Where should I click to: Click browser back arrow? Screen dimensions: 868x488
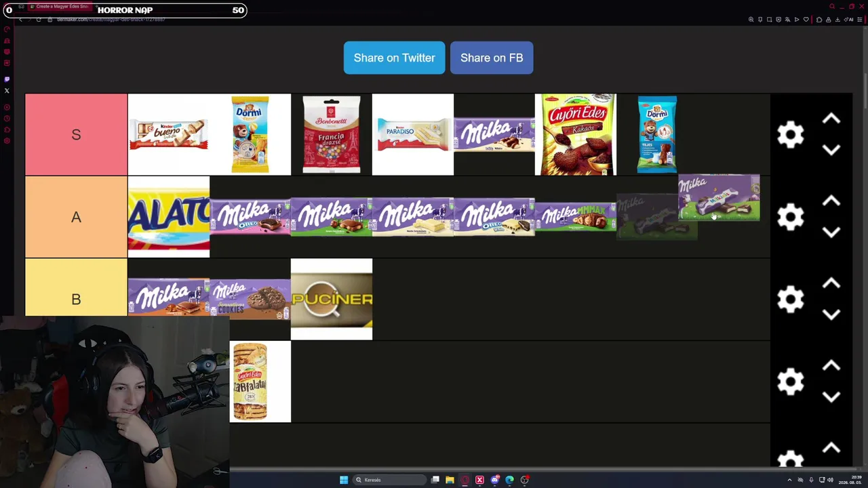click(x=20, y=20)
